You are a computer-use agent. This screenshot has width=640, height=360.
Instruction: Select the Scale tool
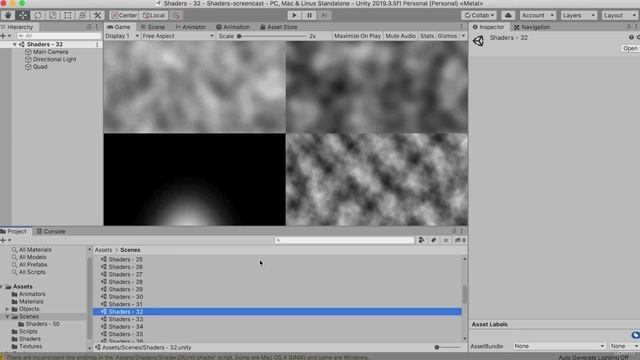coord(53,15)
